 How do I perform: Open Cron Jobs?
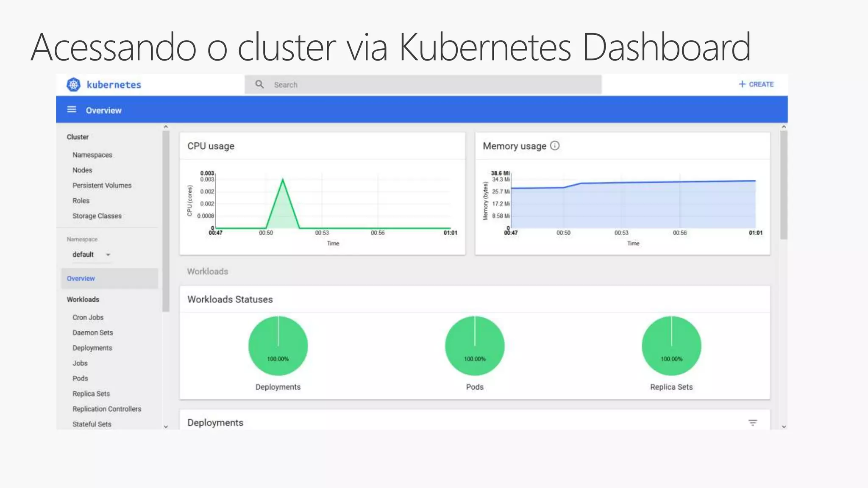tap(88, 317)
